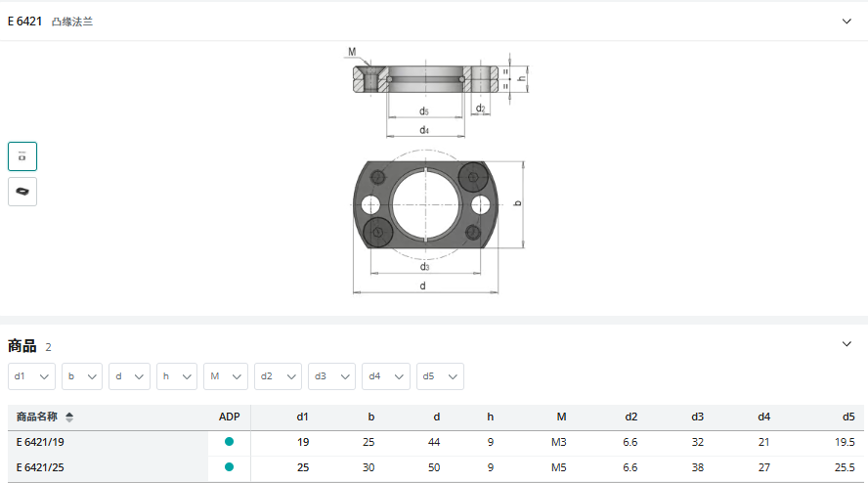Click the ADP column header

click(229, 417)
